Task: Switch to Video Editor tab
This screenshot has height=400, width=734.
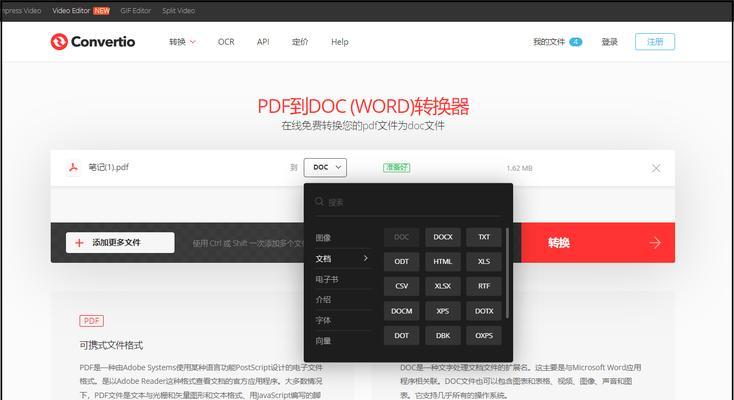Action: [x=71, y=10]
